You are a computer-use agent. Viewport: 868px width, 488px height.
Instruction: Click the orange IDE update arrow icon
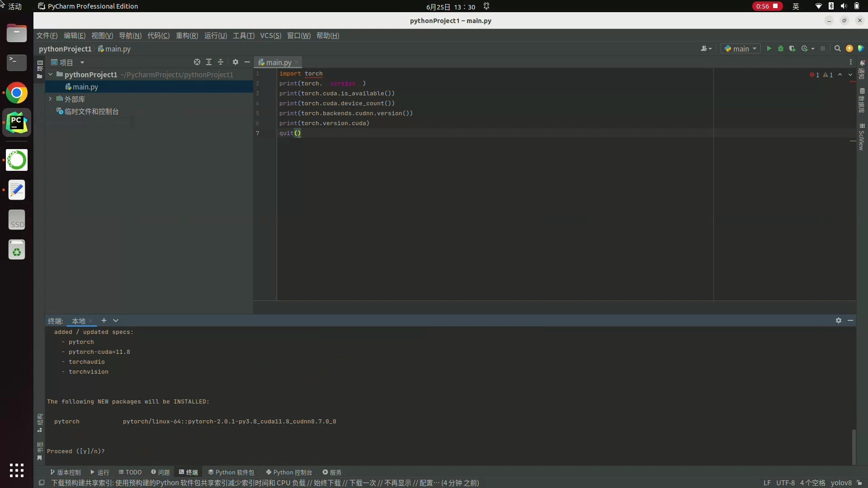point(849,49)
